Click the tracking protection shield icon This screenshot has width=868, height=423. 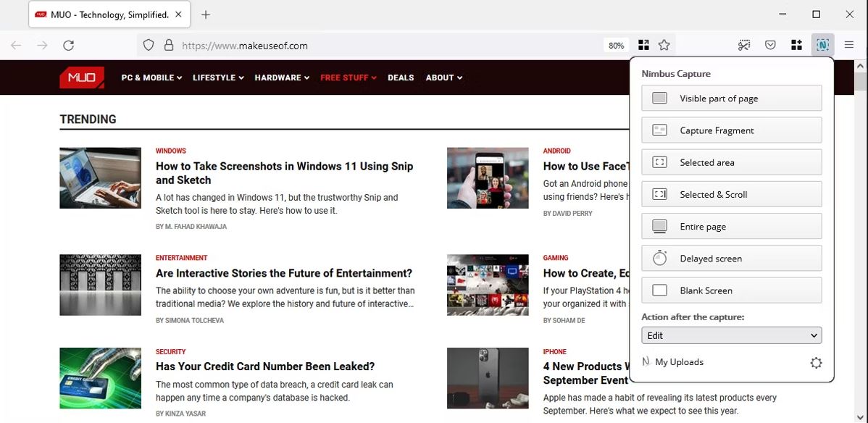[149, 46]
